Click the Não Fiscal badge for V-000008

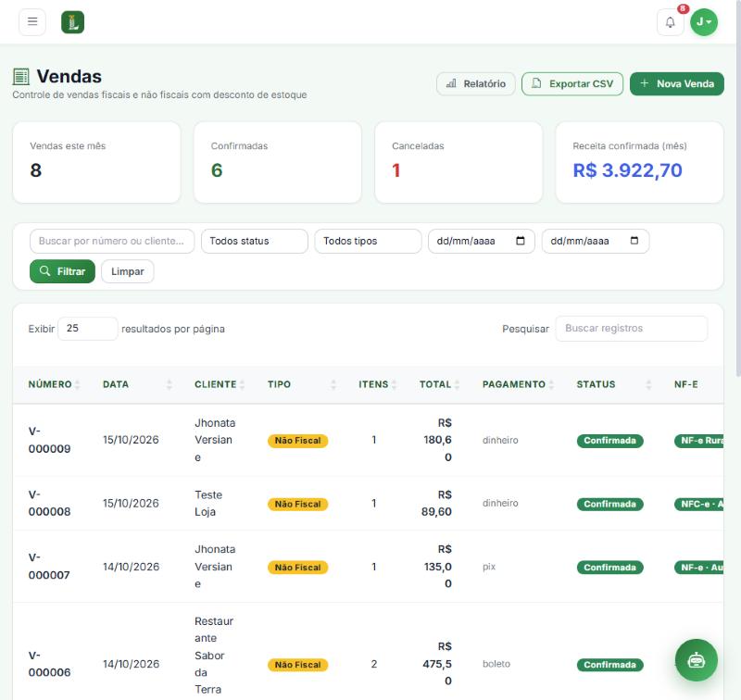click(297, 504)
